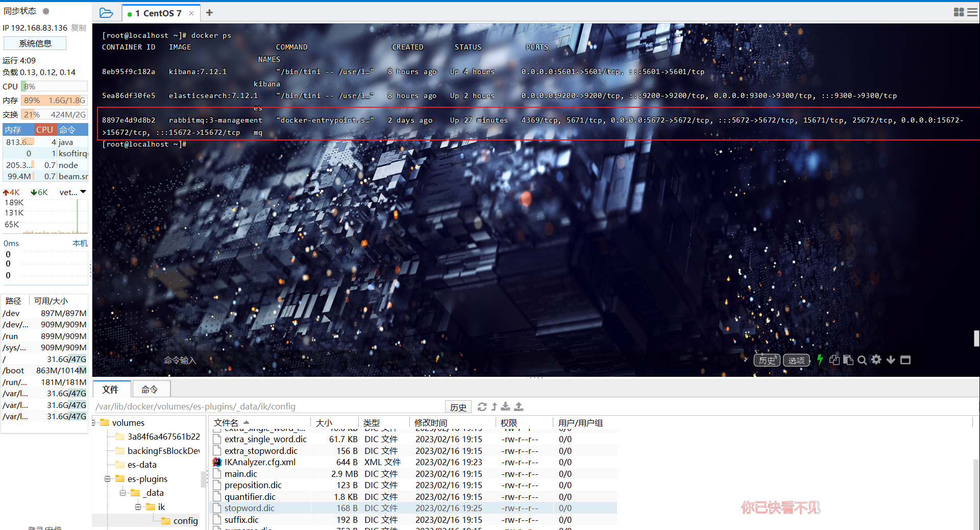Image resolution: width=980 pixels, height=530 pixels.
Task: Sort disks by 可用/大小 header
Action: [x=51, y=301]
